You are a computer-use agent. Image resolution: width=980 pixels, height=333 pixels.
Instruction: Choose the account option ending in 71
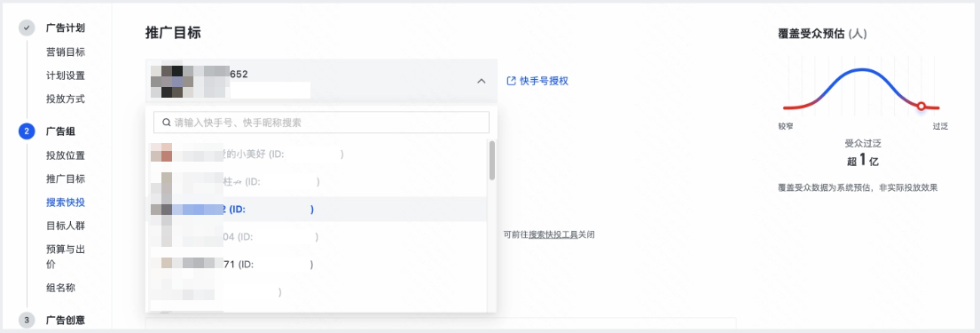coord(317,264)
